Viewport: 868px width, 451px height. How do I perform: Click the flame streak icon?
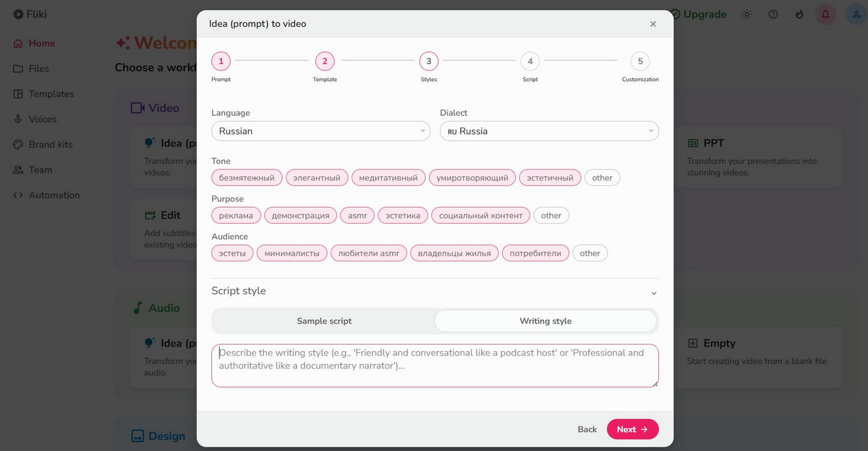point(799,14)
